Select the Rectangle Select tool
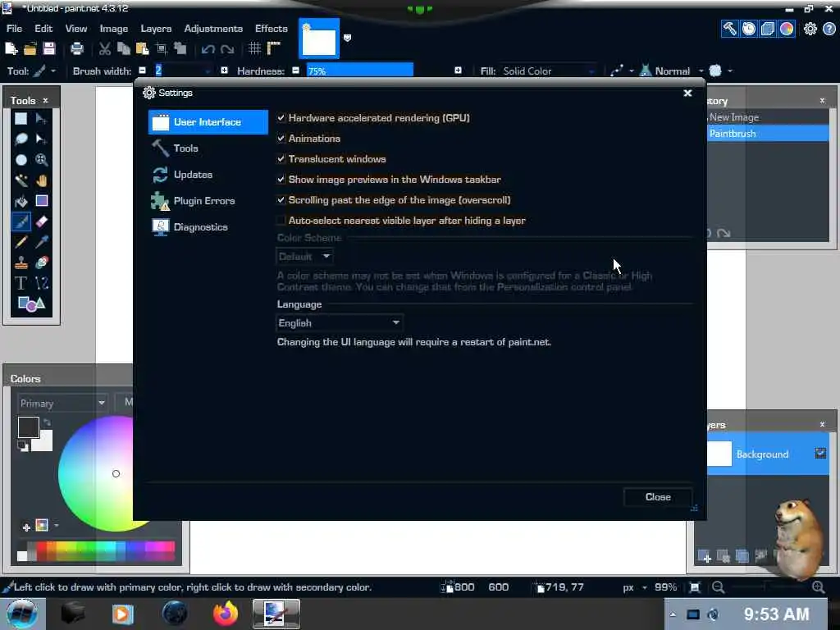 click(21, 118)
